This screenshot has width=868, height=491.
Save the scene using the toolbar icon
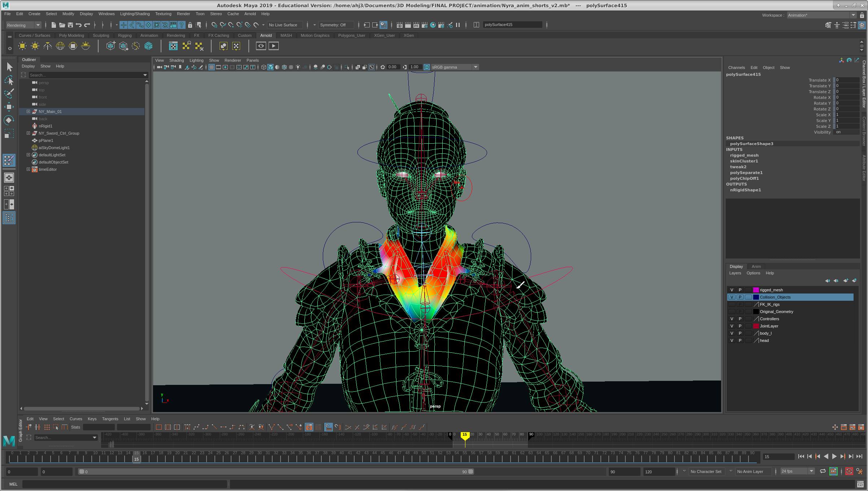coord(70,25)
